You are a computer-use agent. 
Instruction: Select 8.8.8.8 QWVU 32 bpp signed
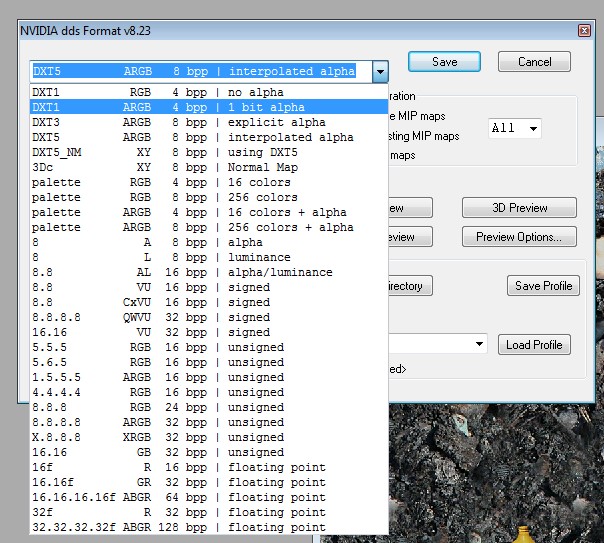point(209,317)
